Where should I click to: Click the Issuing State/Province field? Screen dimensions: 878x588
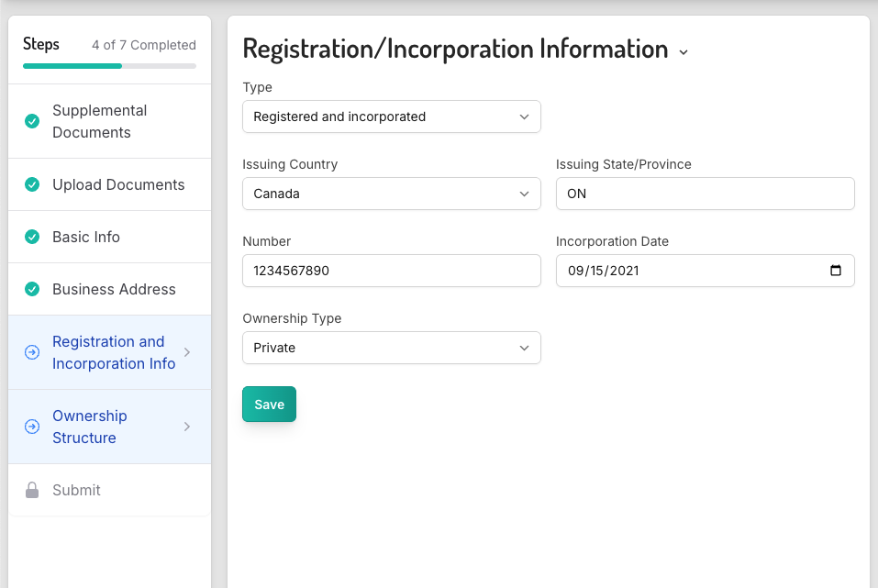tap(705, 194)
